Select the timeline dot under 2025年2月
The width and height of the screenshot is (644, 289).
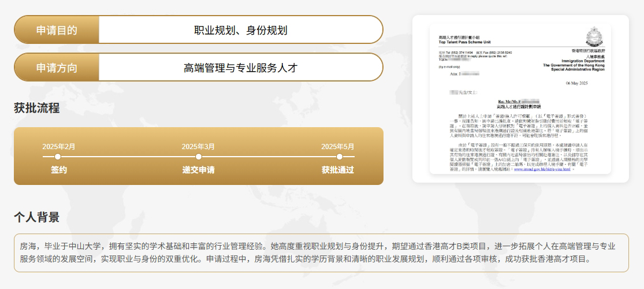point(58,157)
